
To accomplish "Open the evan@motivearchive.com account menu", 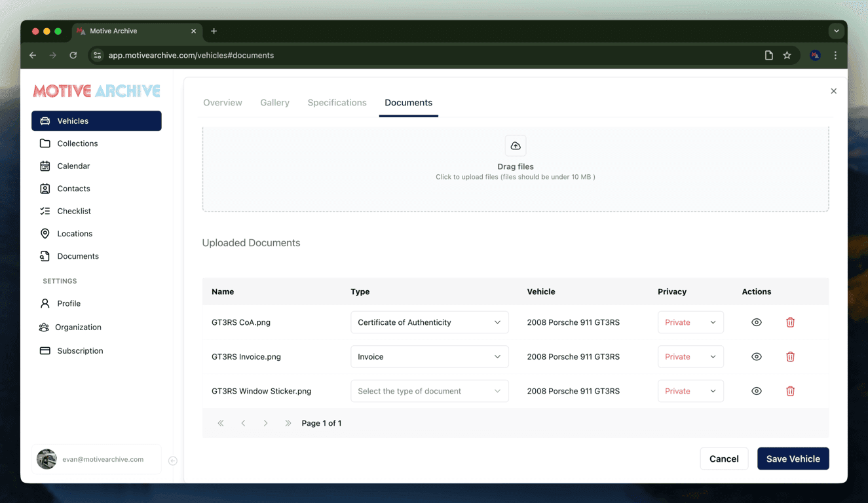I will [x=96, y=460].
